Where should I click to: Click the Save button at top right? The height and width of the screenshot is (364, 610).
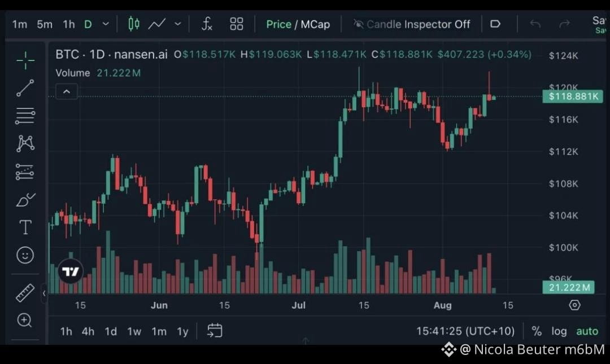(599, 24)
